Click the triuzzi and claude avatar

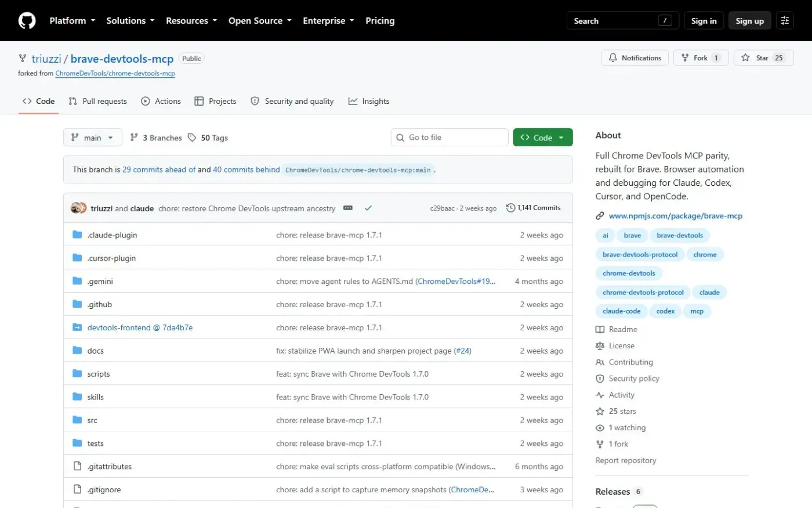coord(78,208)
